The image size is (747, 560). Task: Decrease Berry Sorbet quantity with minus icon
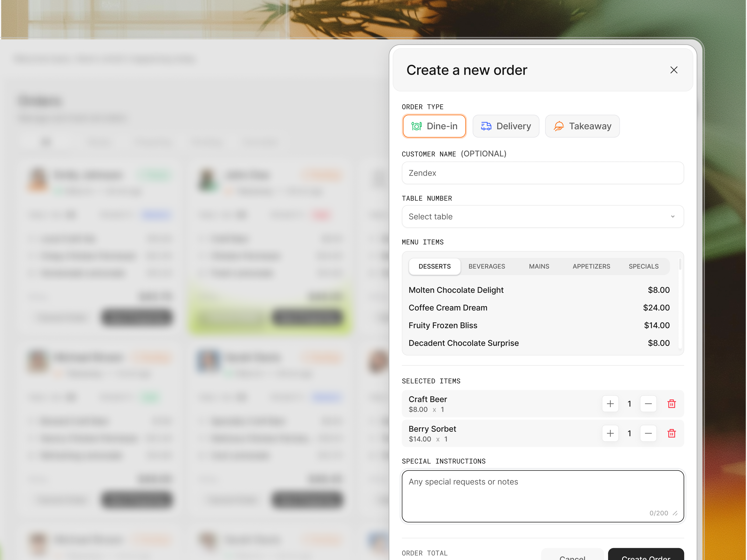648,434
